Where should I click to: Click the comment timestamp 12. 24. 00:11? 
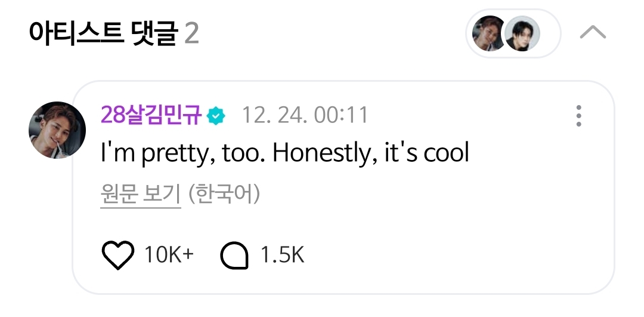coord(305,115)
